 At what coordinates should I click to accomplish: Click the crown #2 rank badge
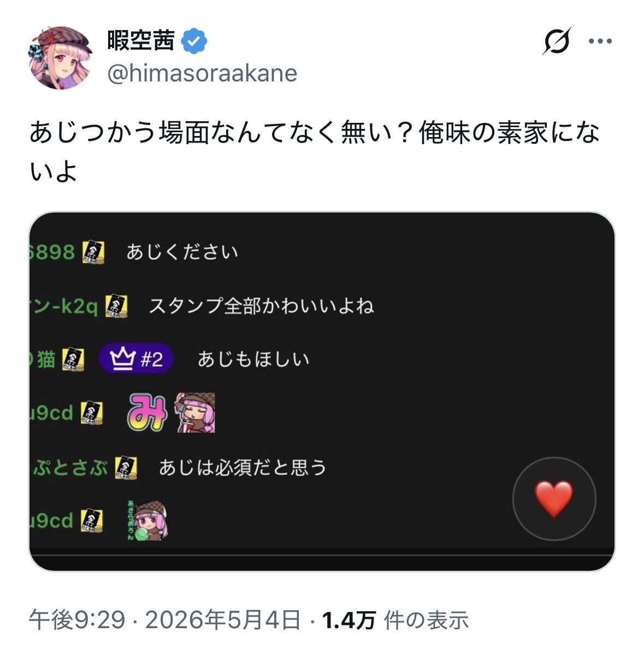pos(136,359)
